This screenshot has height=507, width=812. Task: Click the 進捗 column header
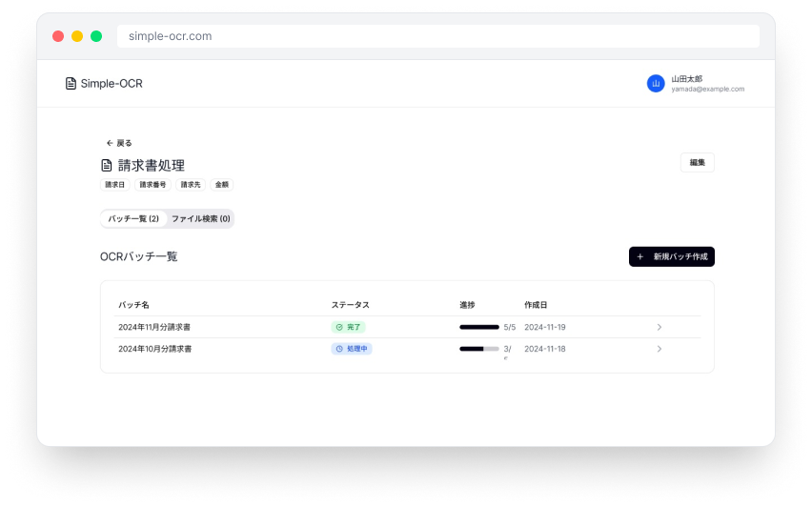tap(467, 305)
